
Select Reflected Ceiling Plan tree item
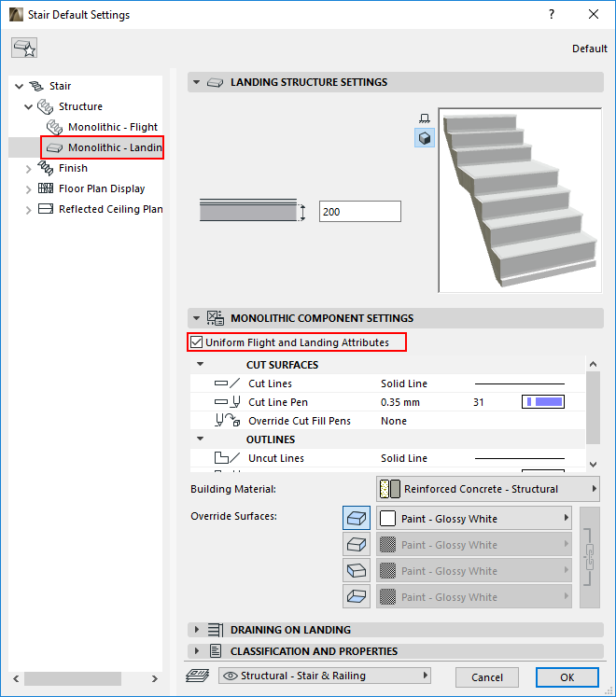[111, 209]
